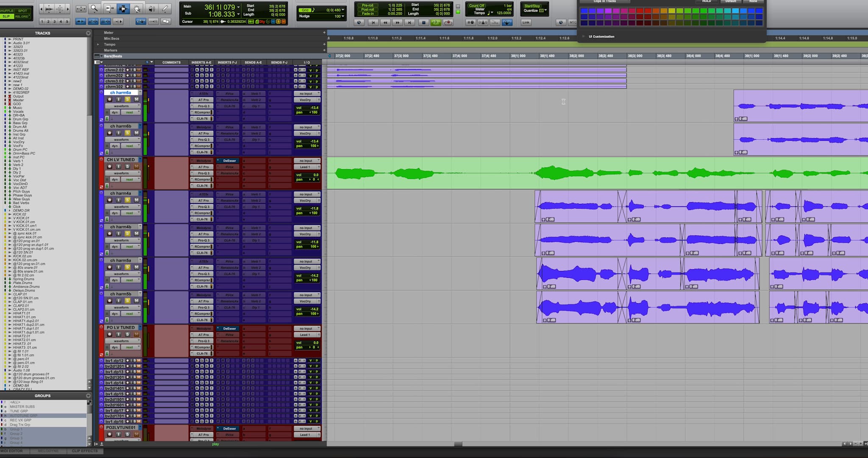The width and height of the screenshot is (868, 458).
Task: Rewind the transport
Action: [385, 22]
